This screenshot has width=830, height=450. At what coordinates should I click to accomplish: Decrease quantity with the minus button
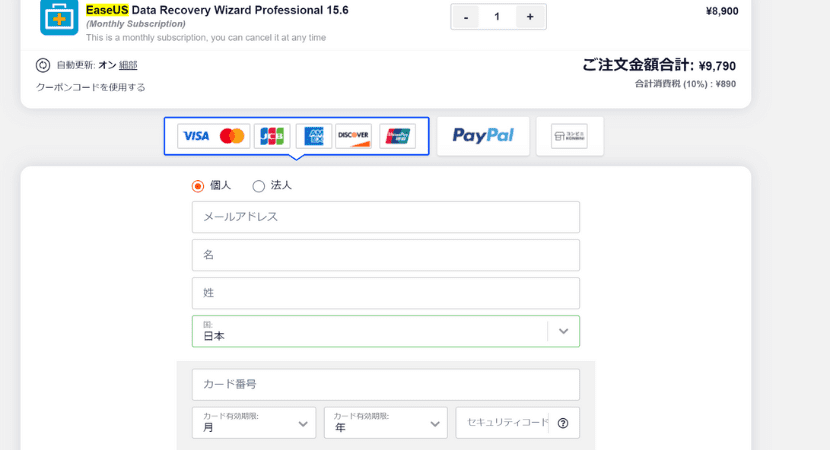pos(466,17)
